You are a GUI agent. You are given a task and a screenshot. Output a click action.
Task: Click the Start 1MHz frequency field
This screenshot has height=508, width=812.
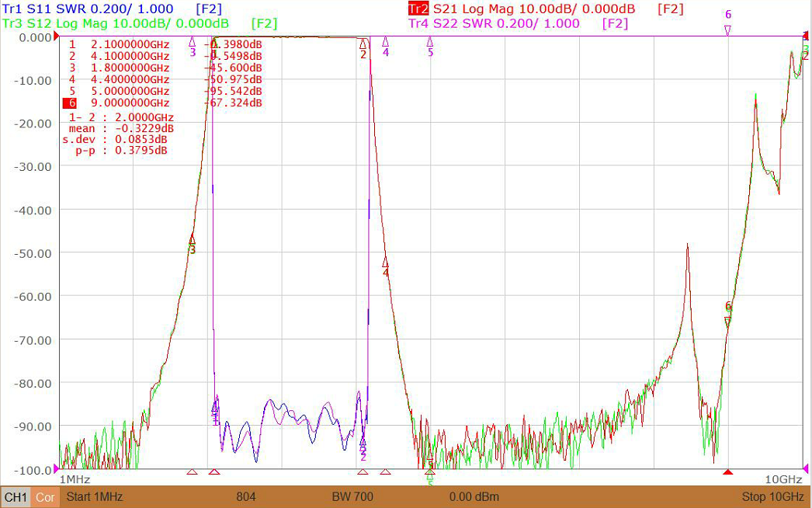pos(94,497)
